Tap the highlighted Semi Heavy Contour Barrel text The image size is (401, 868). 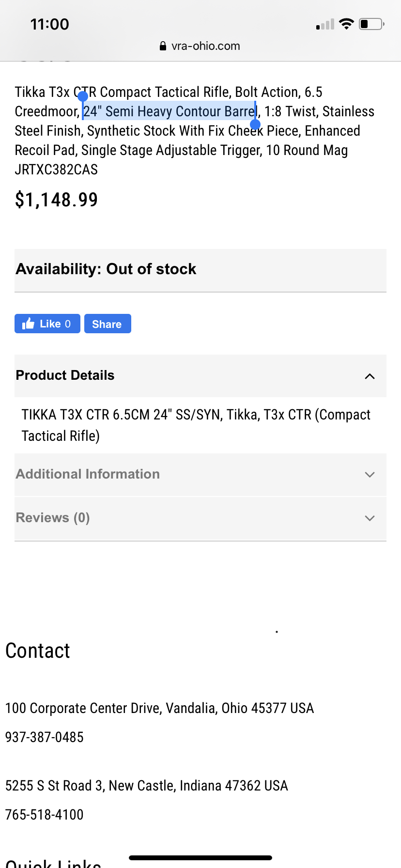[169, 111]
